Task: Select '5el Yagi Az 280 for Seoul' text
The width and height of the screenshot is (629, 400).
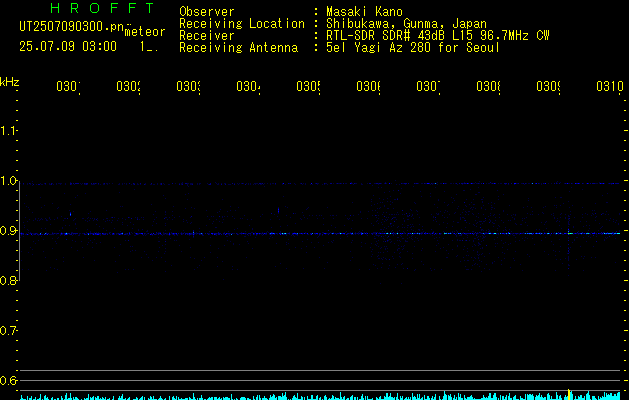Action: [413, 48]
